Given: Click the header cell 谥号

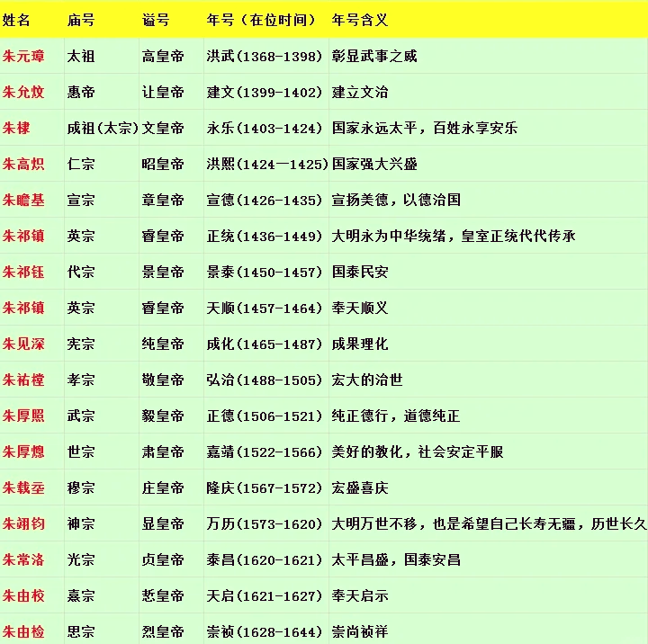Looking at the screenshot, I should [156, 20].
